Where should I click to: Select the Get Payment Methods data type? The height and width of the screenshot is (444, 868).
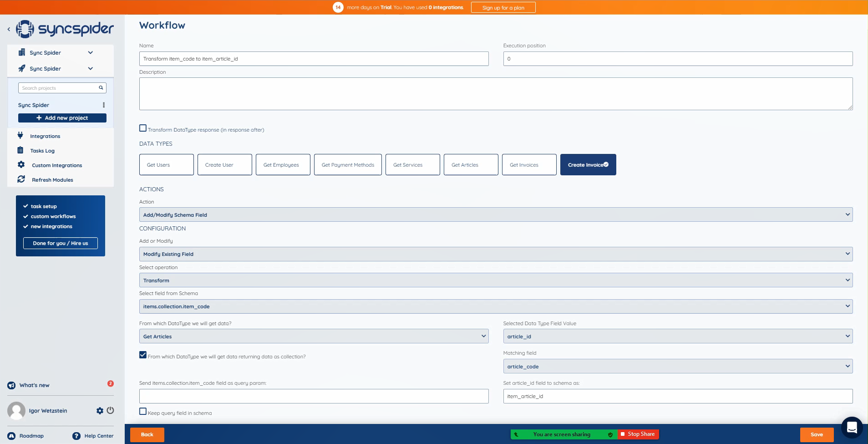[x=348, y=164]
